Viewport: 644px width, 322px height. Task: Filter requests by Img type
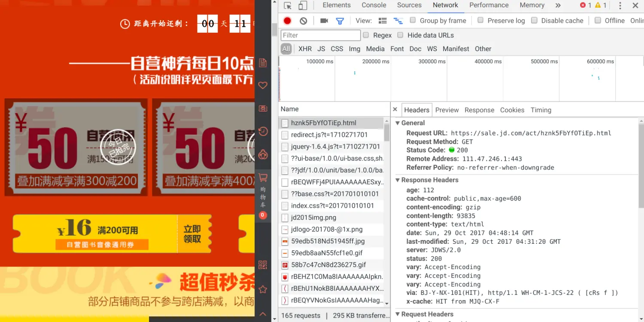tap(355, 49)
